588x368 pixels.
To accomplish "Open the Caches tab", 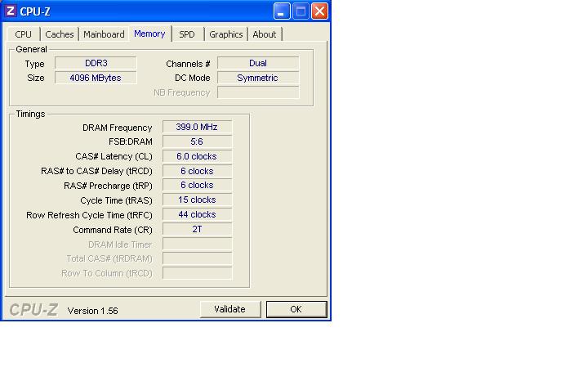I will pos(60,34).
